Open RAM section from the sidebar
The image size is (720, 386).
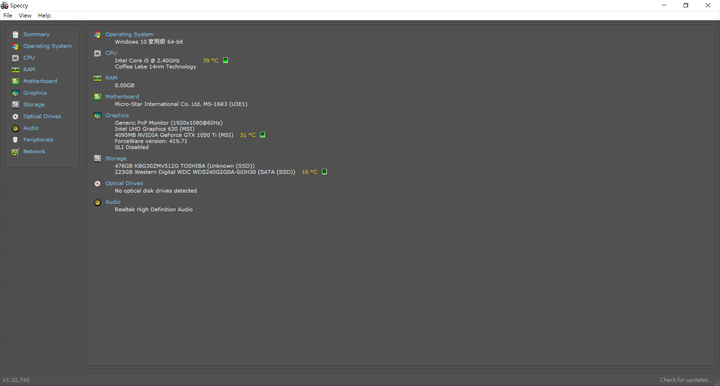pos(29,70)
